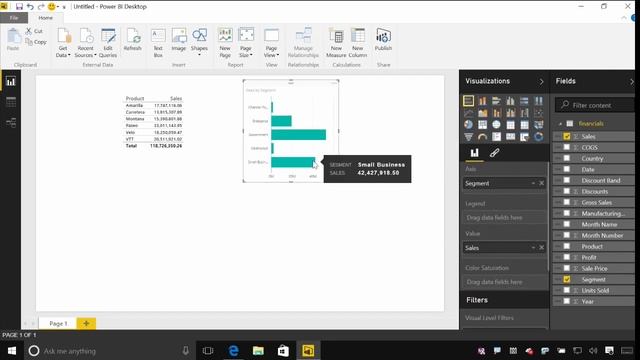Collapse the Visualizations pane chevron
Image resolution: width=640 pixels, height=360 pixels.
[542, 82]
